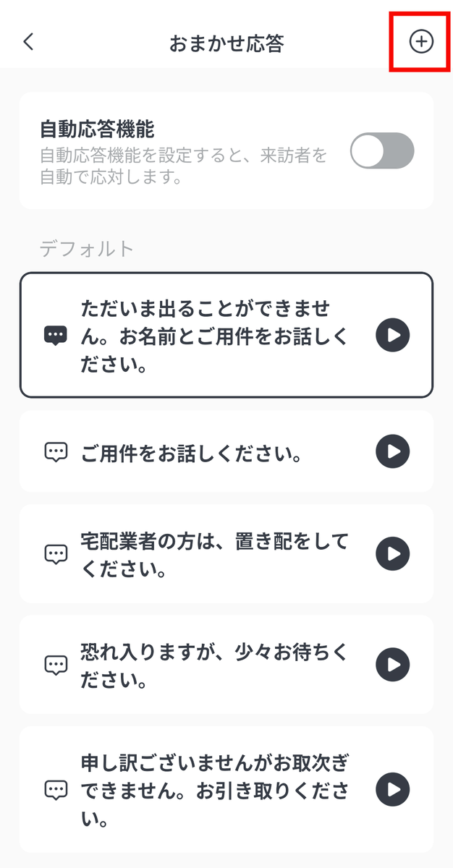Play the ただいま出ることができません message
The height and width of the screenshot is (868, 453).
point(393,335)
